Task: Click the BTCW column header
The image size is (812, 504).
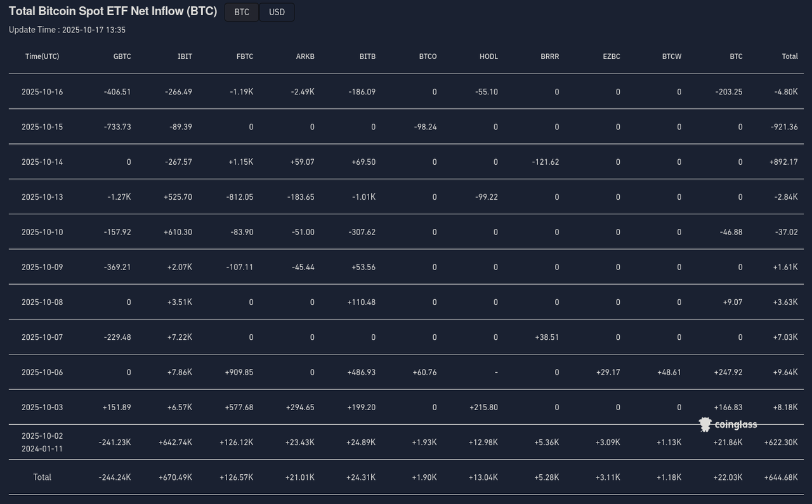Action: click(672, 56)
